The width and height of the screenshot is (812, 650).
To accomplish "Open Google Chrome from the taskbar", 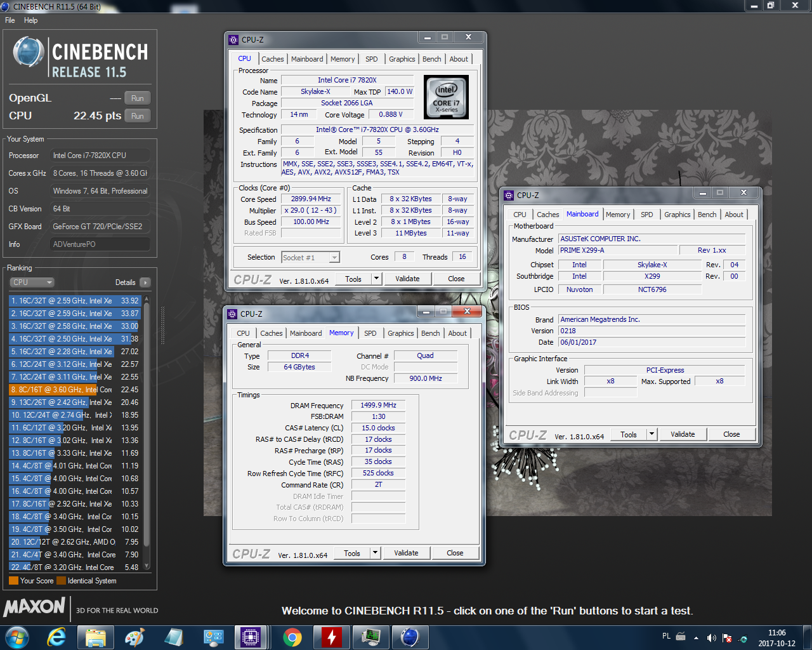I will coord(292,637).
